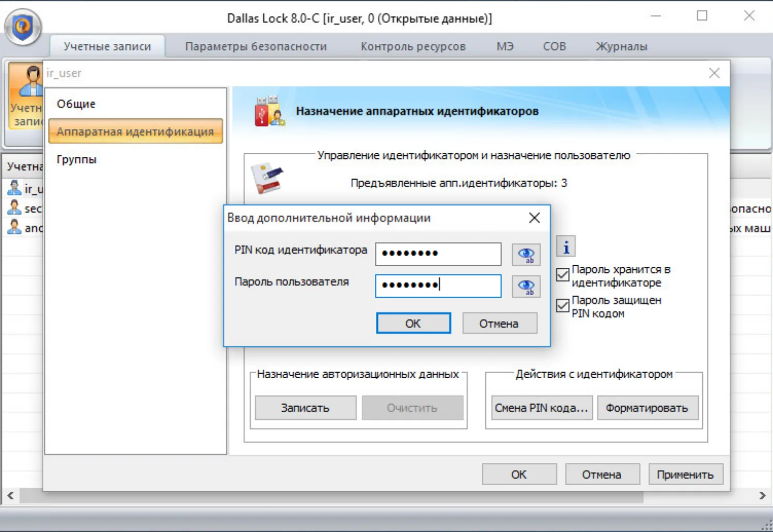Reveal the PIN code with its eye icon
Viewport: 773px width, 532px height.
pyautogui.click(x=526, y=254)
